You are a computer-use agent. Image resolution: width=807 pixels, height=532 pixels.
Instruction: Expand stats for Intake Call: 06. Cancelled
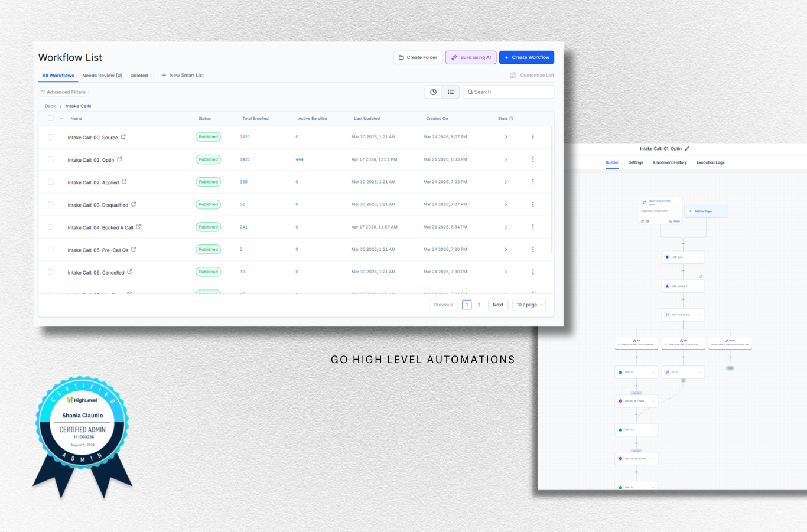click(x=506, y=272)
